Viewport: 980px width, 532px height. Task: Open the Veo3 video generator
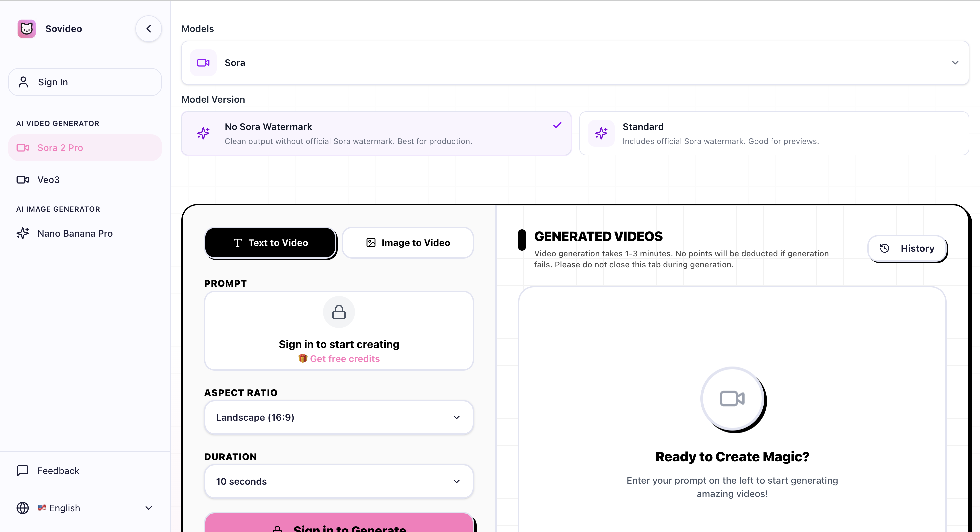pos(48,180)
